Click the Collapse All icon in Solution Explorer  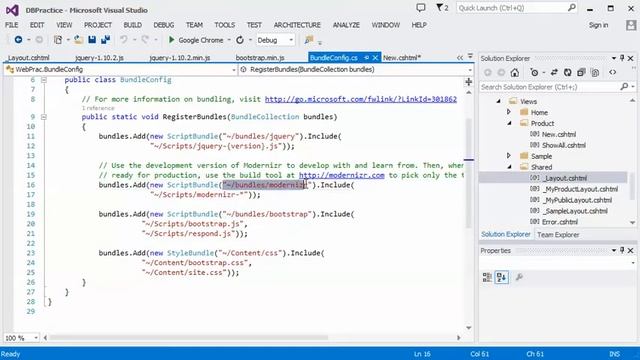click(581, 73)
